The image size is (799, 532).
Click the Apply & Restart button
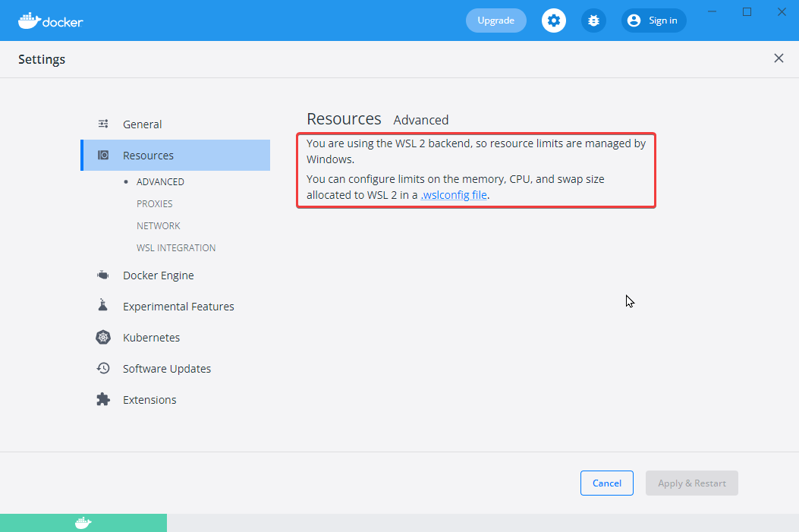692,483
